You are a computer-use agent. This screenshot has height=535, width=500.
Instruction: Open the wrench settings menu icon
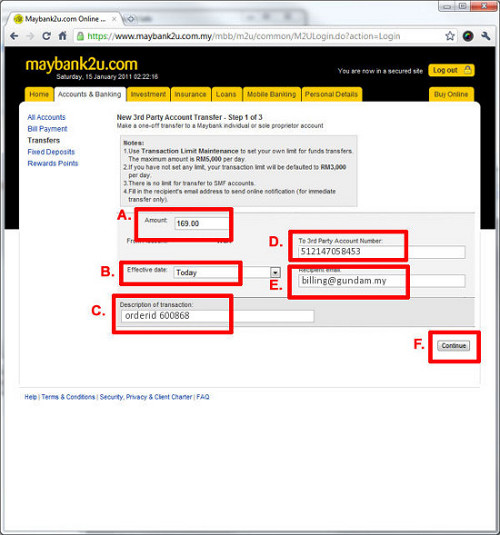pyautogui.click(x=486, y=36)
